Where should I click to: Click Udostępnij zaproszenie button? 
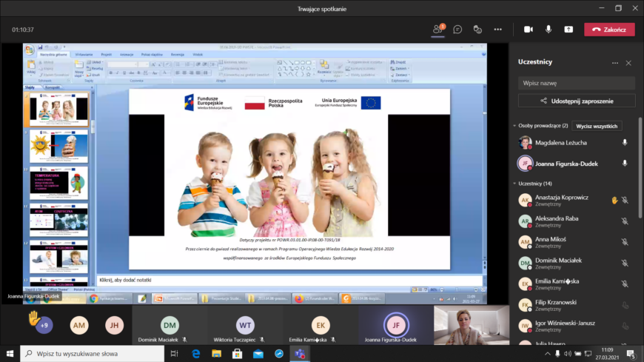pyautogui.click(x=576, y=101)
